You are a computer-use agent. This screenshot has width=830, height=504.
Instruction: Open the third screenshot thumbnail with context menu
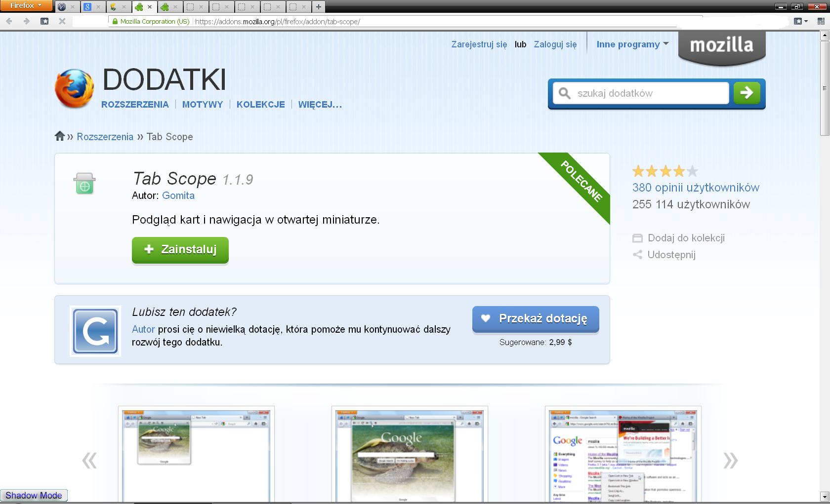(623, 454)
